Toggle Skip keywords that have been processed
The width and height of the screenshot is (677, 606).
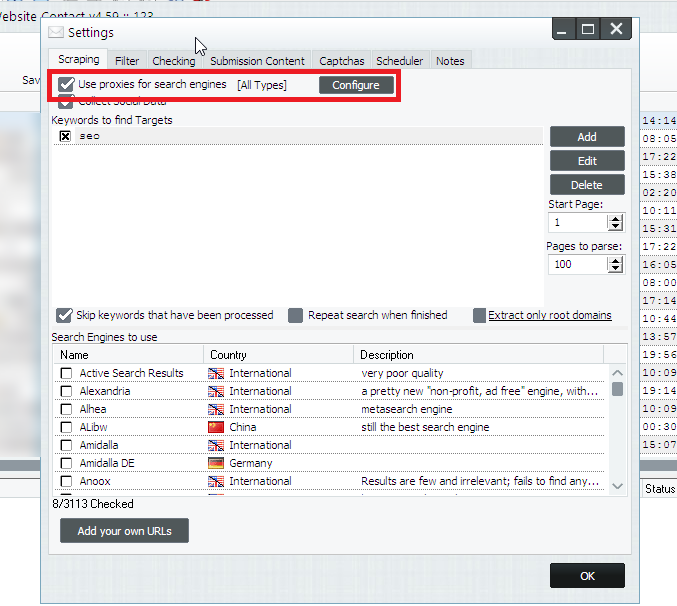coord(64,316)
